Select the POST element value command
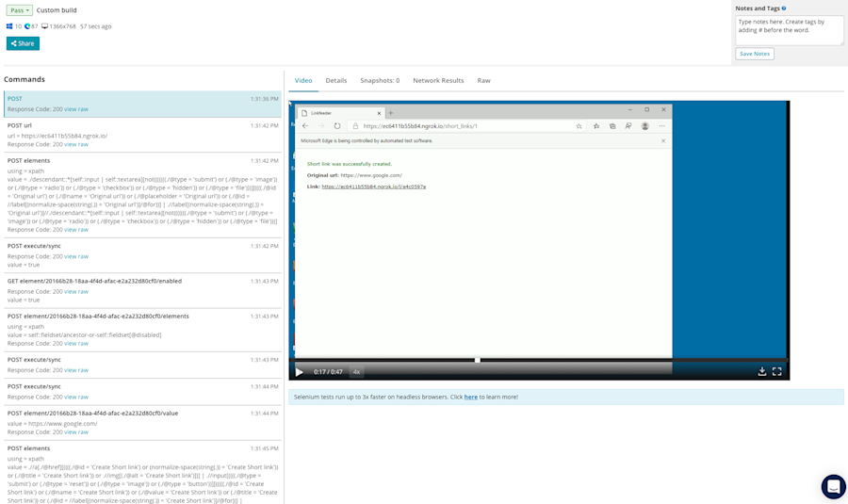 [143, 423]
